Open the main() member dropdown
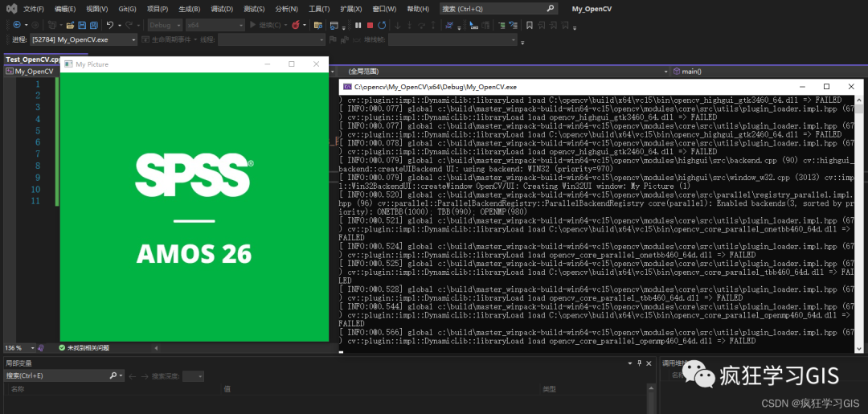This screenshot has height=414, width=868. tap(766, 72)
